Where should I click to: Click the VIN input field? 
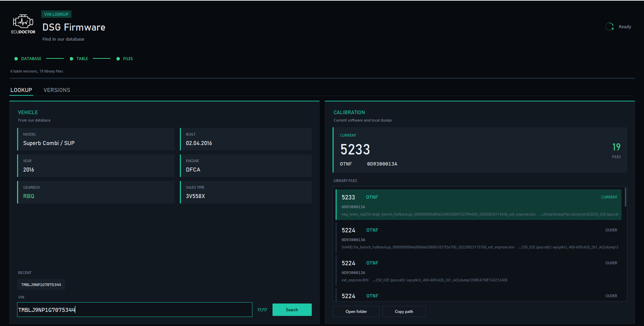(135, 310)
